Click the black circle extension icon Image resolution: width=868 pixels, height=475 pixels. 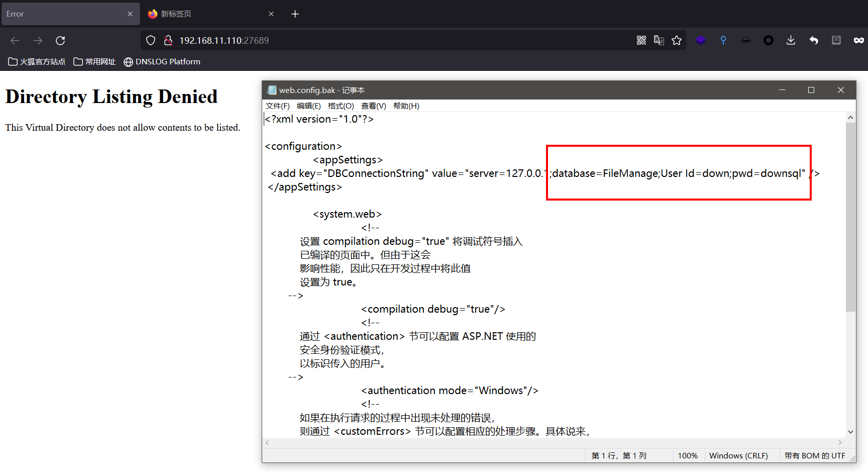[769, 40]
